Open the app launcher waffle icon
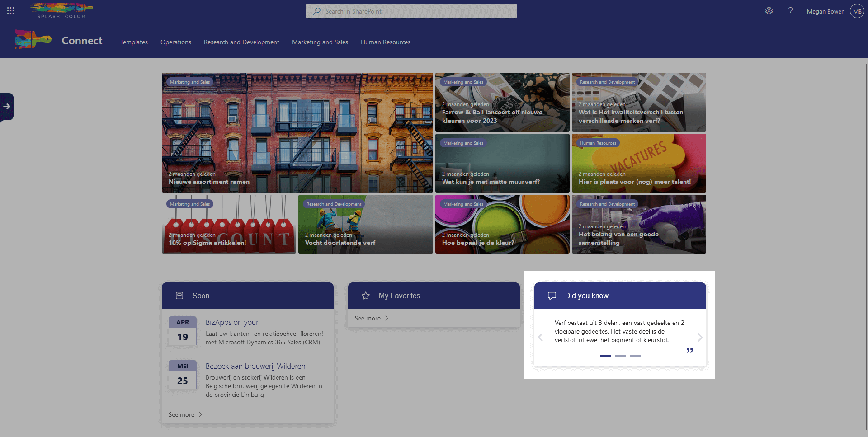Screen dimensions: 868x437 pyautogui.click(x=11, y=11)
